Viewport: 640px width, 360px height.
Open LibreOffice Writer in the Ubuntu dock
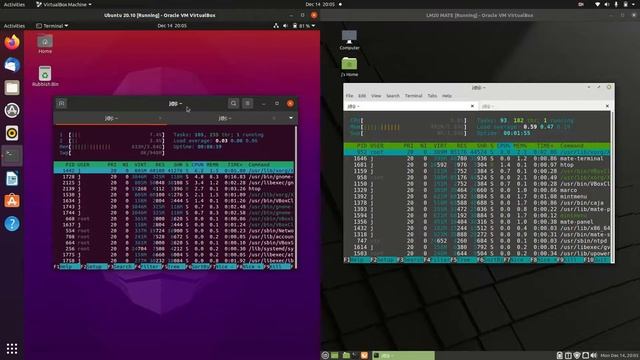pyautogui.click(x=12, y=178)
